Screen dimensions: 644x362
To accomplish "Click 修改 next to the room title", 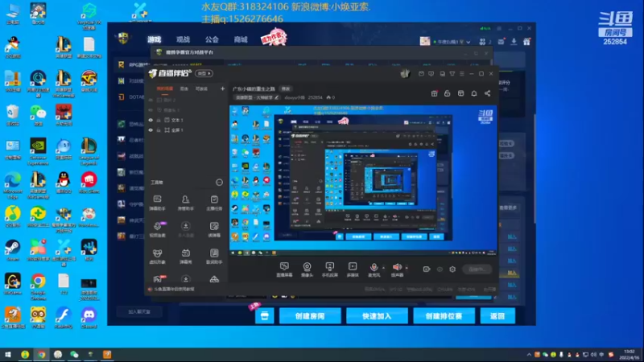I will 286,88.
